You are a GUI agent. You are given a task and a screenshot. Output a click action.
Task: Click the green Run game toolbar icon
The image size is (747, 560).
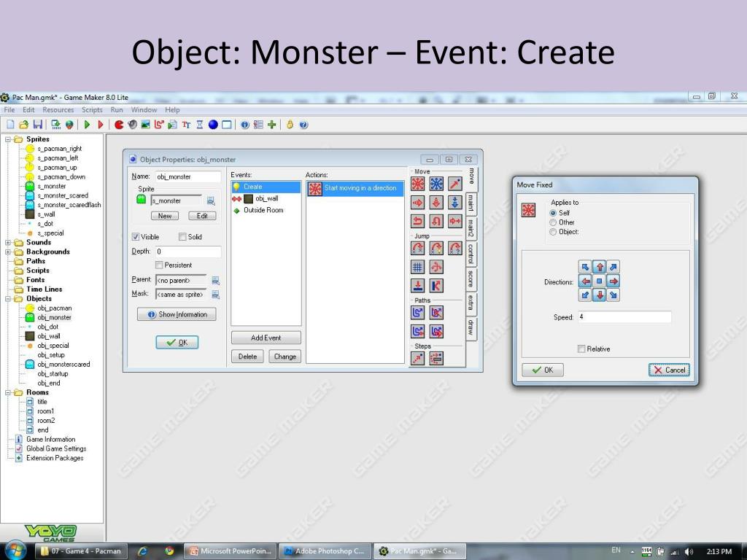point(87,125)
